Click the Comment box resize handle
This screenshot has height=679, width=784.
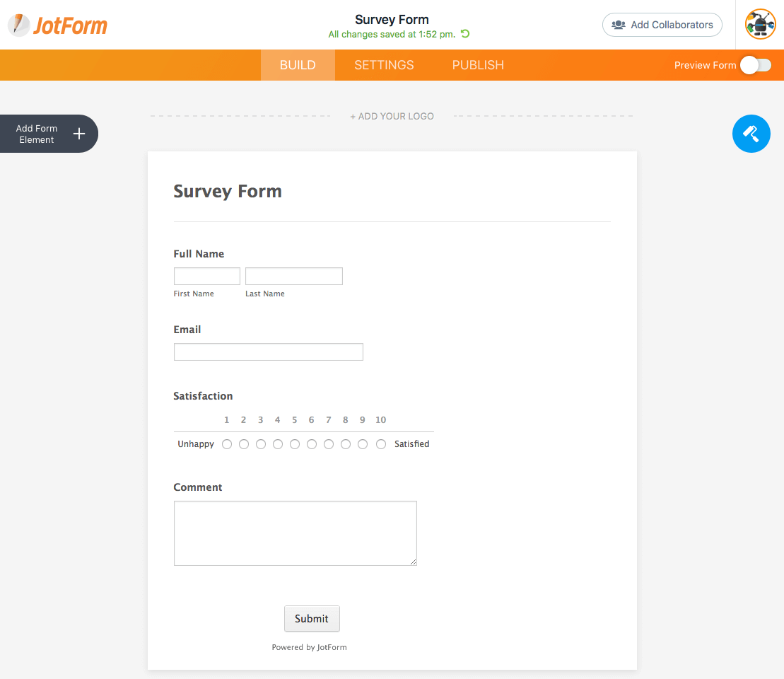click(x=413, y=562)
